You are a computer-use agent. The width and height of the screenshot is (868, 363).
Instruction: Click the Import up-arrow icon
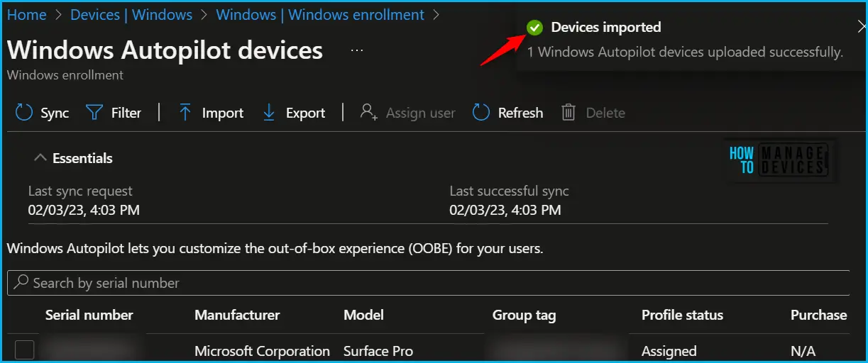[x=185, y=113]
